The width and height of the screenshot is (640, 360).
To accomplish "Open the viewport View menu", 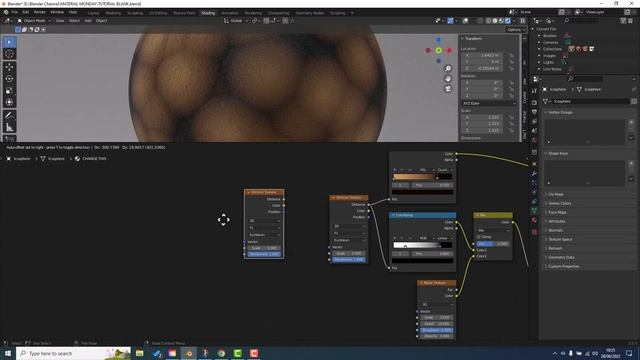I will coord(60,20).
